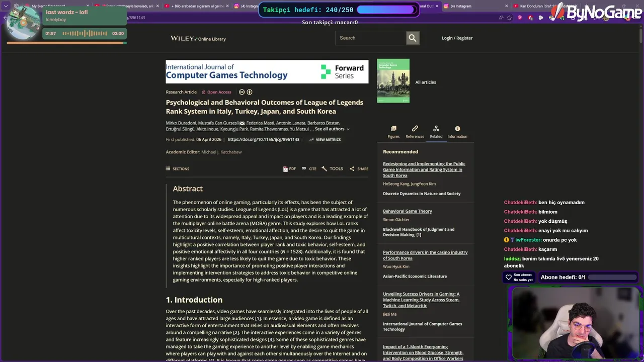Expand See all authors

coord(332,129)
